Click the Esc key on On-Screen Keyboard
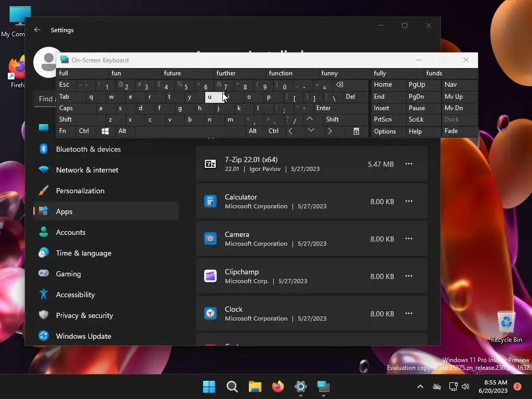 point(66,85)
